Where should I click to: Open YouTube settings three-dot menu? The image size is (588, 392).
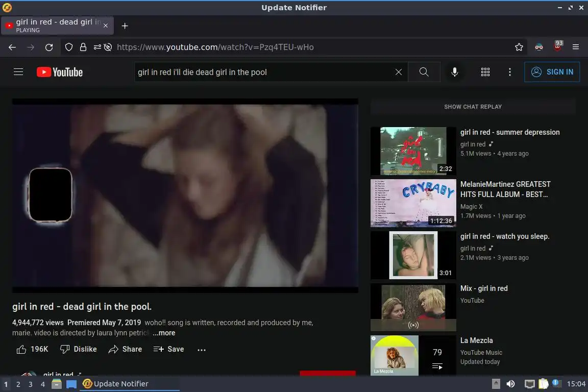click(x=509, y=72)
